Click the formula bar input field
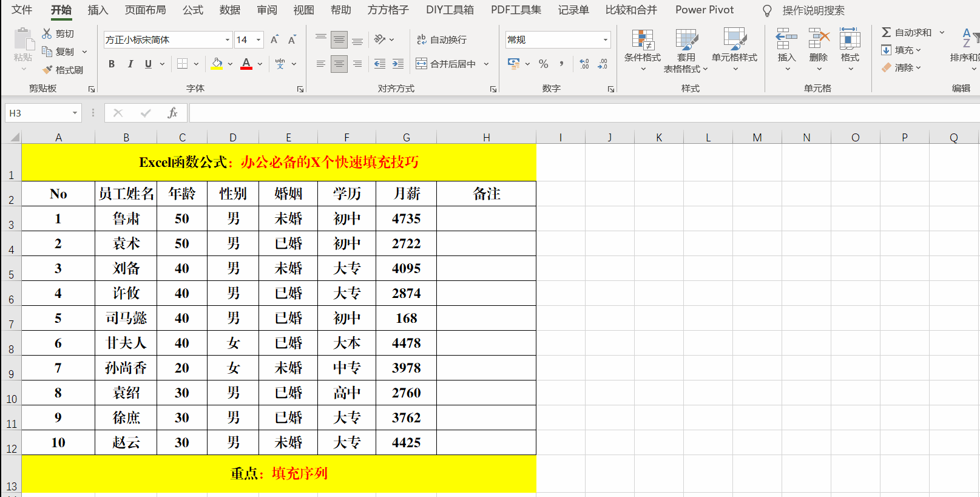 pyautogui.click(x=584, y=113)
